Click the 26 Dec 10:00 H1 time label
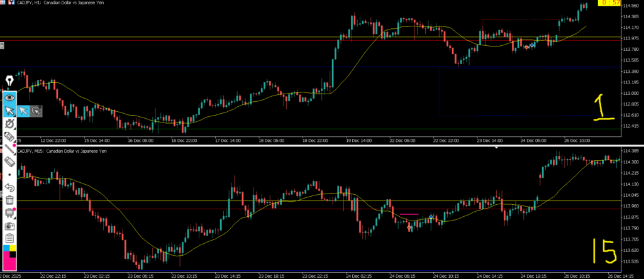 577,141
